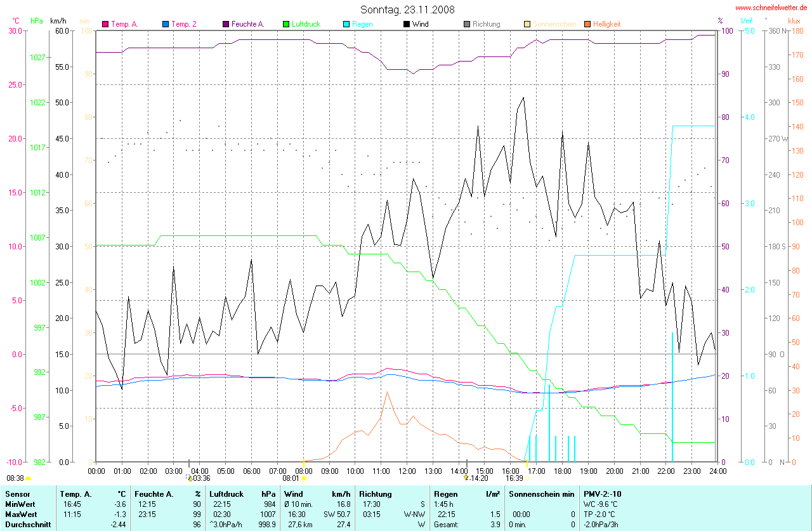The image size is (812, 531).
Task: Click the l/m² axis unit label at top
Action: (746, 21)
